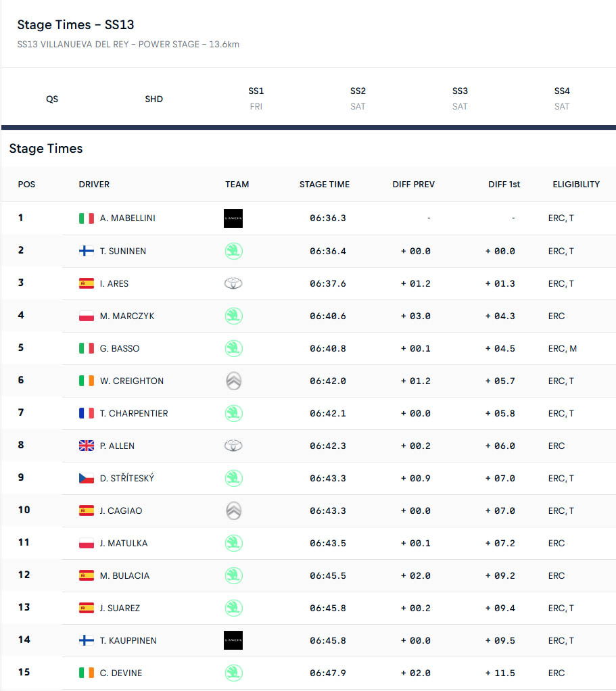Click the Skoda logo beside T. Suninen
The image size is (616, 691).
(233, 251)
